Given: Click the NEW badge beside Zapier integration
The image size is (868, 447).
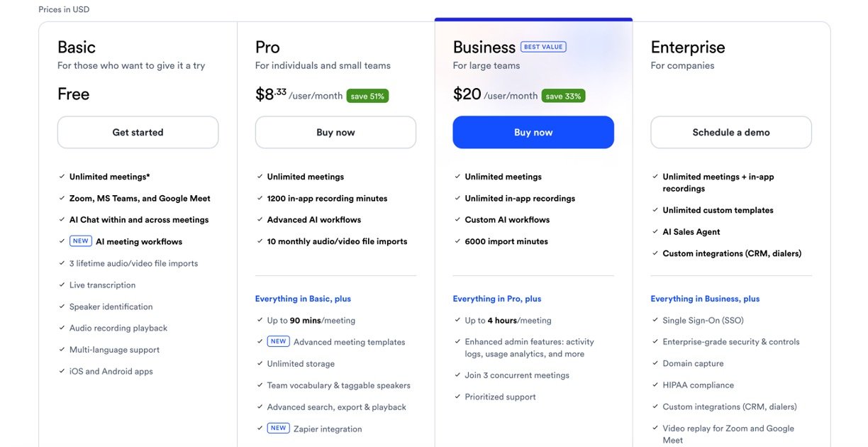Looking at the screenshot, I should click(279, 429).
